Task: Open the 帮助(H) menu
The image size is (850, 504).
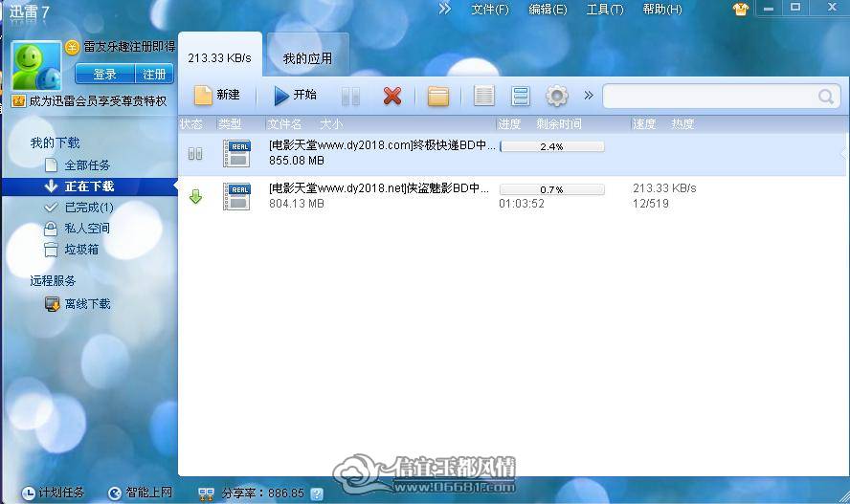Action: pyautogui.click(x=661, y=10)
